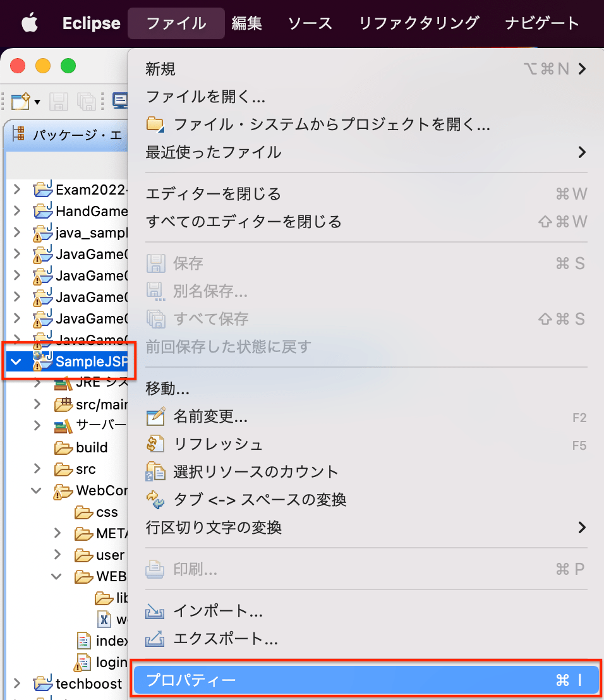This screenshot has width=604, height=700.
Task: Click the New wizard toolbar icon
Action: click(21, 101)
